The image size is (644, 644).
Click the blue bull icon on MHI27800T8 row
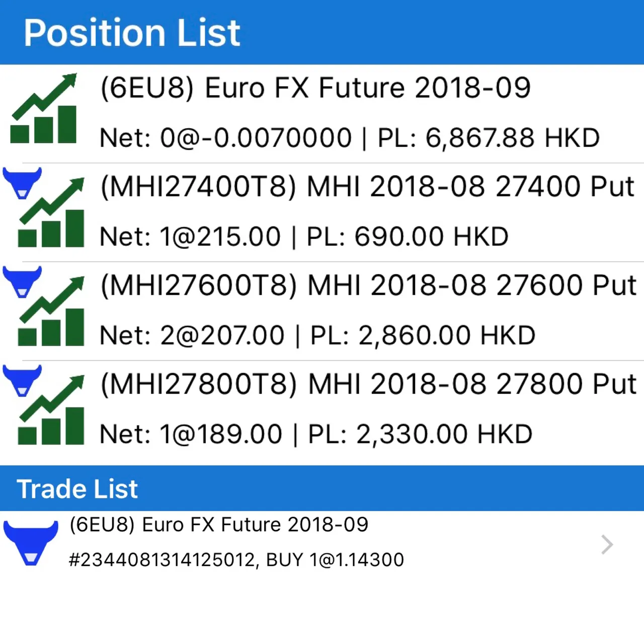22,380
